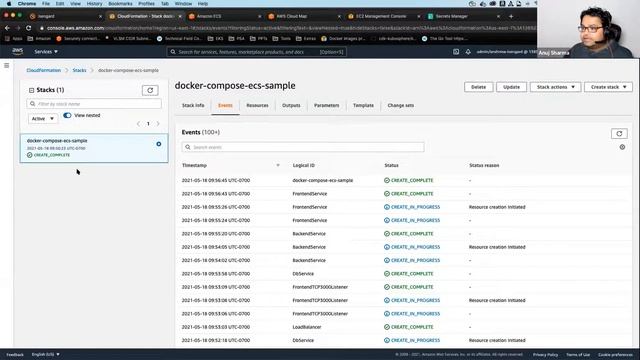The height and width of the screenshot is (360, 640).
Task: Open the AWS navigation hamburger menu
Action: [7, 65]
